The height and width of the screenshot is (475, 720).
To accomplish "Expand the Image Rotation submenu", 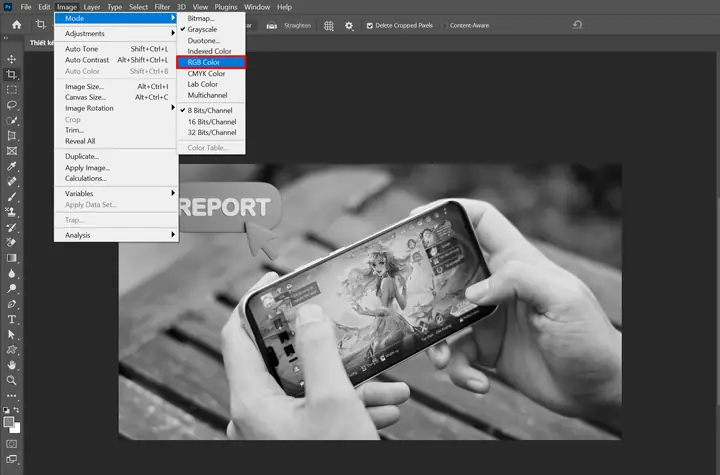I will (116, 108).
